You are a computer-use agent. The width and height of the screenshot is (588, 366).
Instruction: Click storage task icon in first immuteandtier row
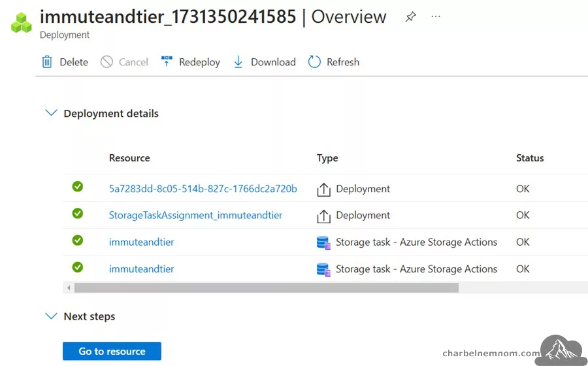323,243
